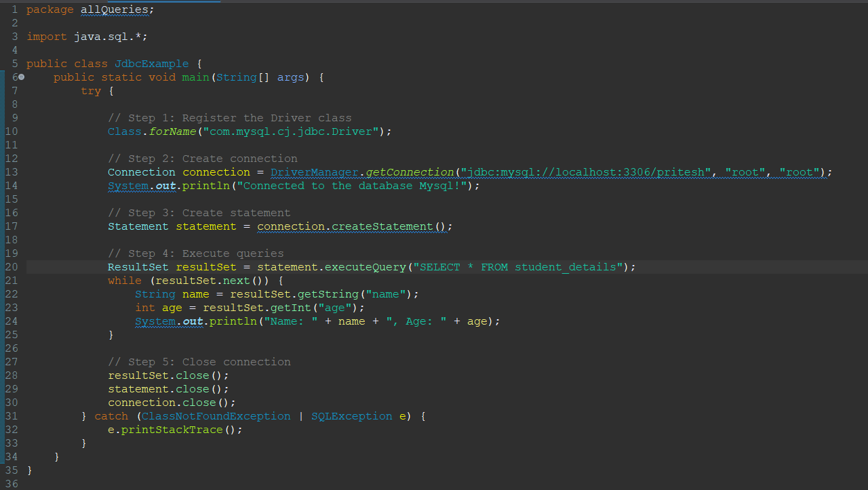Click the run/override gutter icon on line 6
Viewport: 868px width, 490px height.
(21, 77)
